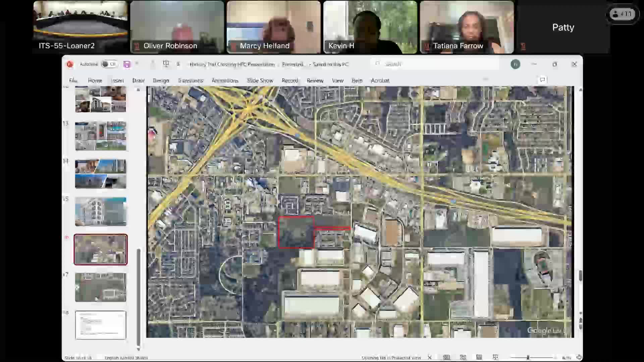The width and height of the screenshot is (644, 362).
Task: Click Fit slide to window icon
Action: point(579,357)
